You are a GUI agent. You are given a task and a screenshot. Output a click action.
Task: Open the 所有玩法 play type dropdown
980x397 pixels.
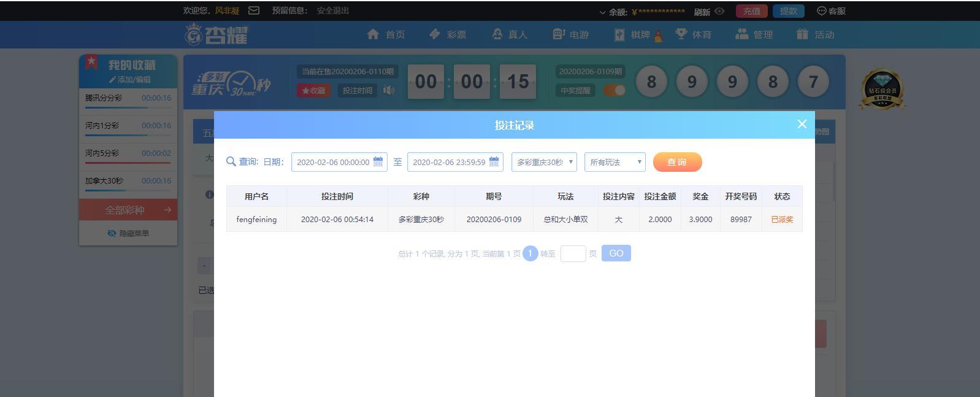[615, 162]
